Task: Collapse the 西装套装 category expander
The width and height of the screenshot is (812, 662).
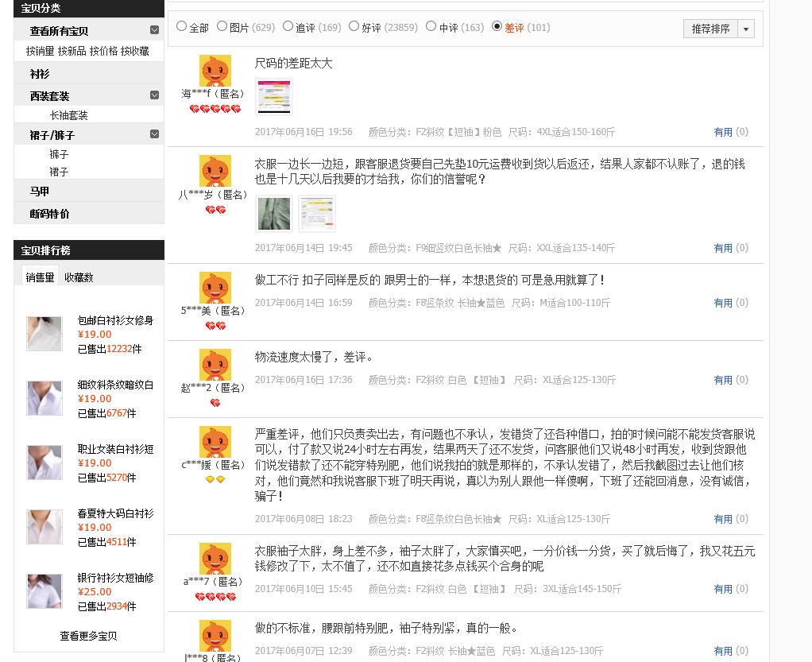Action: [155, 96]
